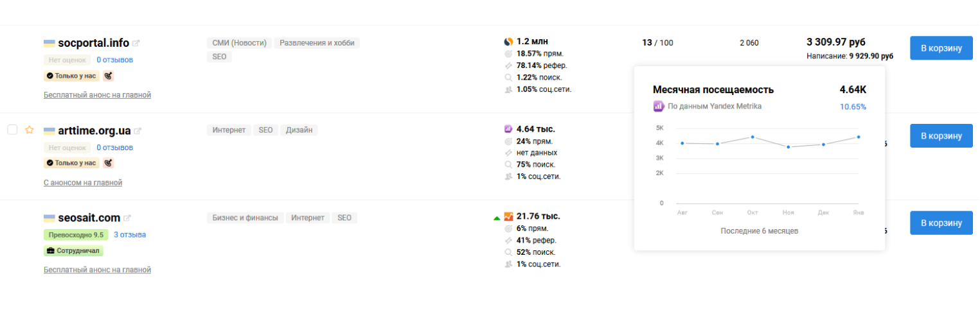Select the СМИ (Новости) category tag
Viewport: 980px width, 319px height.
[x=239, y=43]
